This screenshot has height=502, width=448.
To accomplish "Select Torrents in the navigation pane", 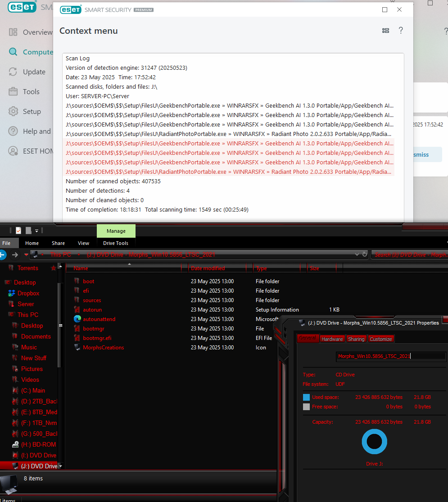I will point(28,268).
